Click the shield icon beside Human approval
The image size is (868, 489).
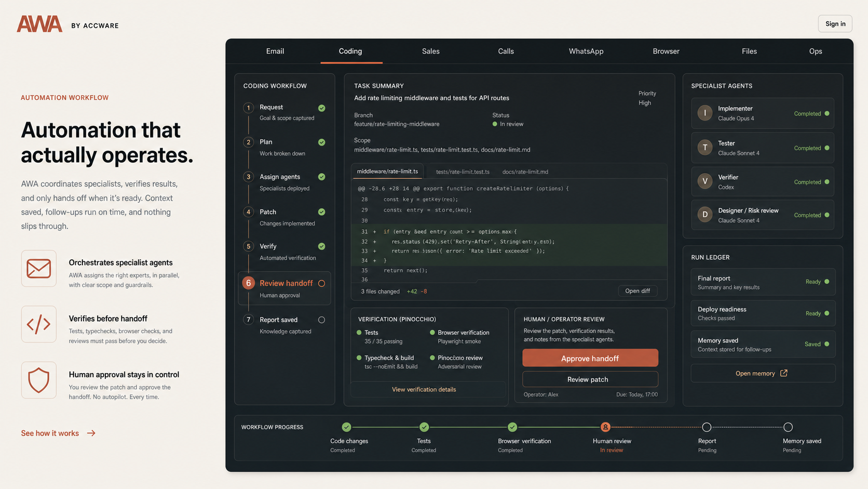tap(39, 380)
